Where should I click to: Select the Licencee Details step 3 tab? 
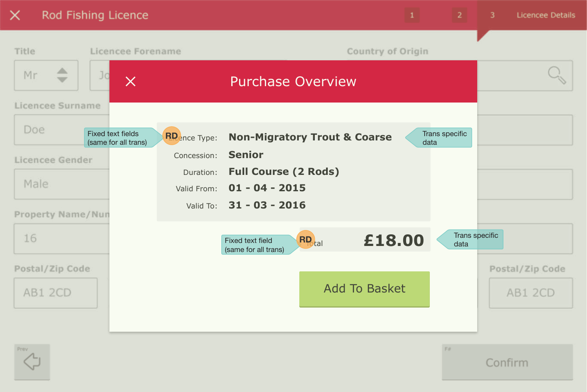(532, 15)
